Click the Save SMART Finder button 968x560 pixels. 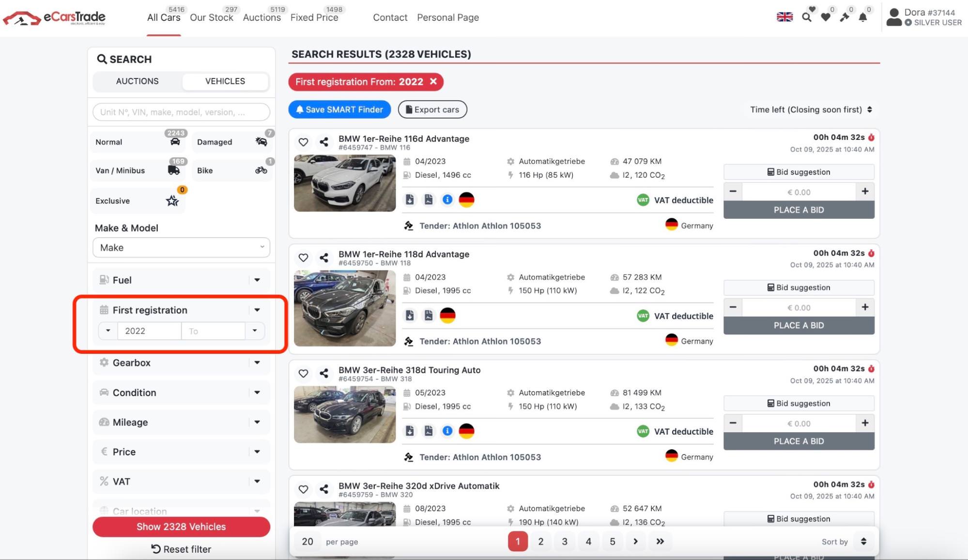pyautogui.click(x=339, y=109)
